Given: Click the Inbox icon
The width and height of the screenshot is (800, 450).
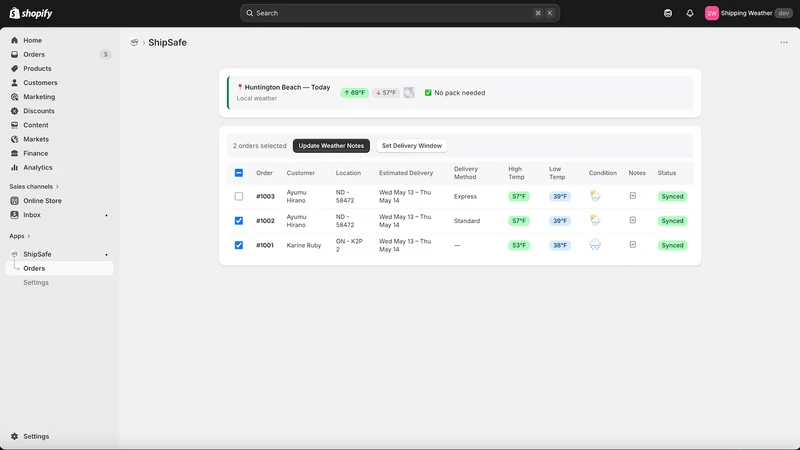Looking at the screenshot, I should tap(14, 215).
